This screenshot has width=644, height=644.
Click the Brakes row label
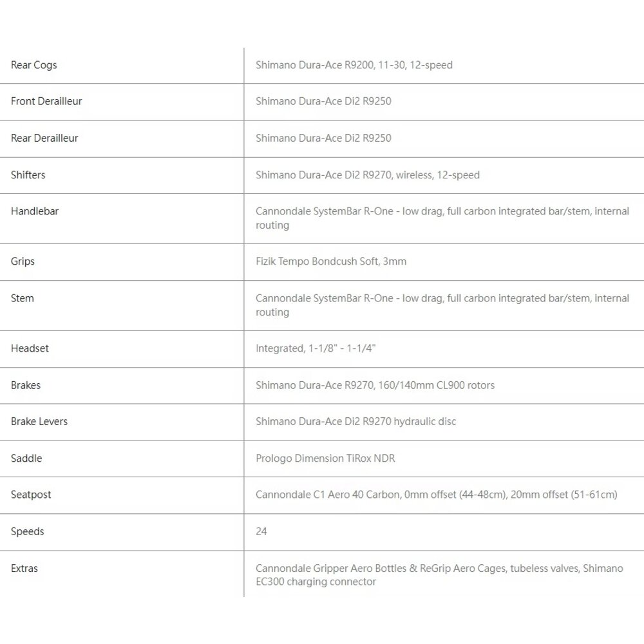coord(26,385)
